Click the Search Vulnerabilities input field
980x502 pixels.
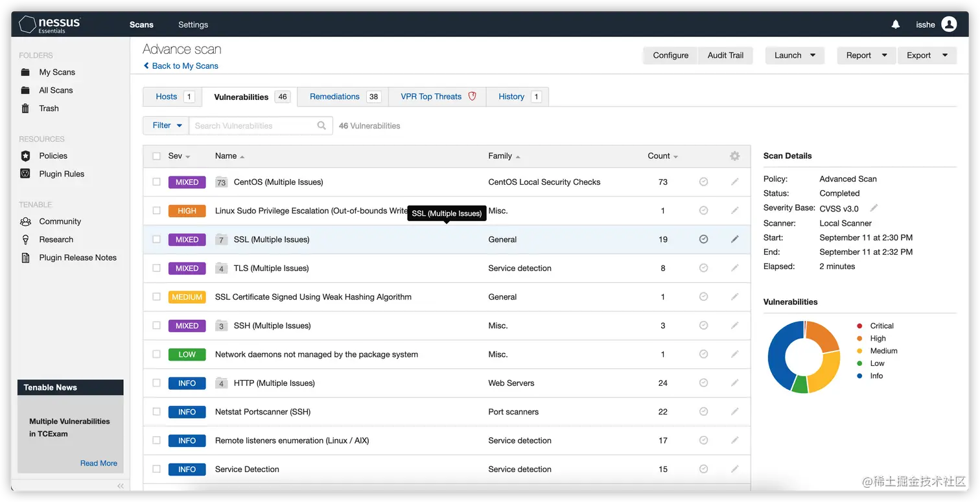[261, 126]
